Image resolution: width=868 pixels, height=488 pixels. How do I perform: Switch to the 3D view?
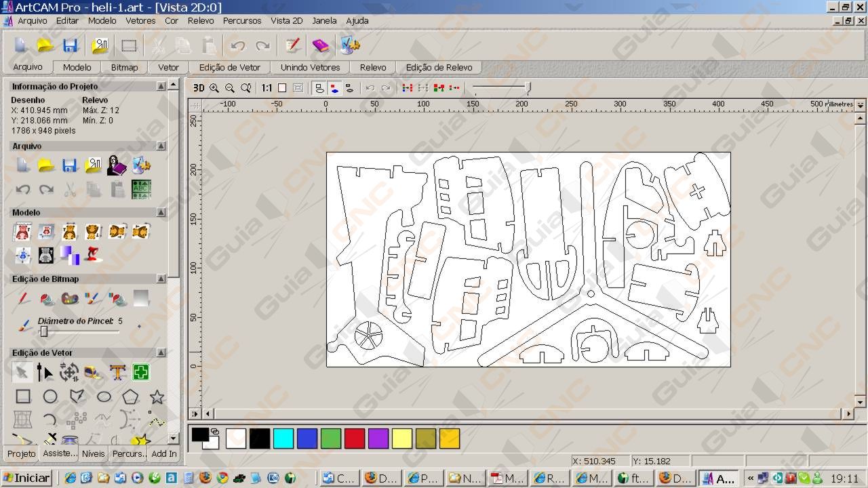(x=199, y=88)
